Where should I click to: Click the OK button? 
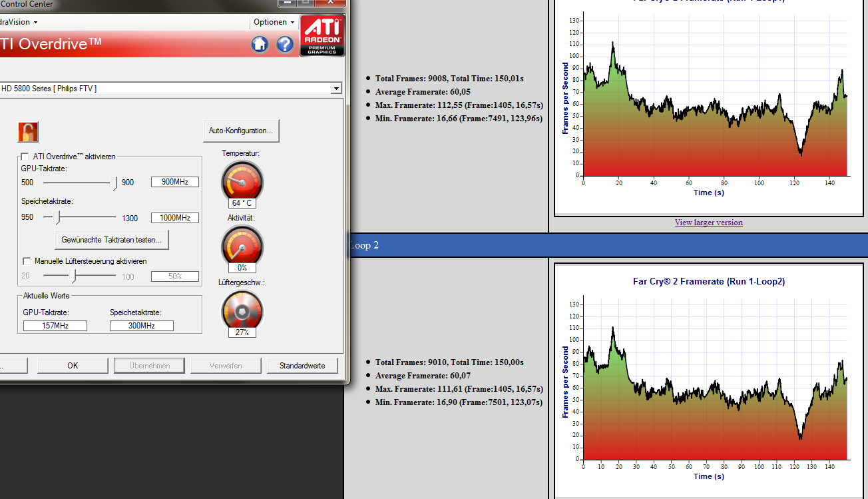73,365
